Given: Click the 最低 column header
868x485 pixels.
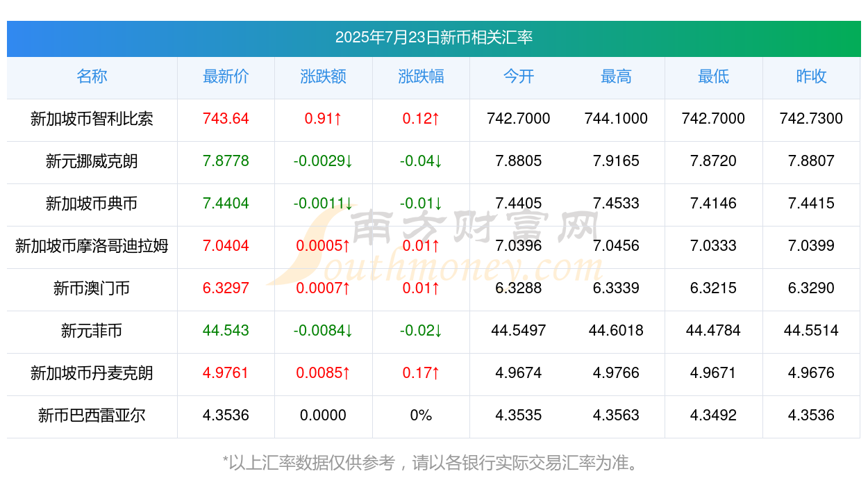Looking at the screenshot, I should [714, 76].
